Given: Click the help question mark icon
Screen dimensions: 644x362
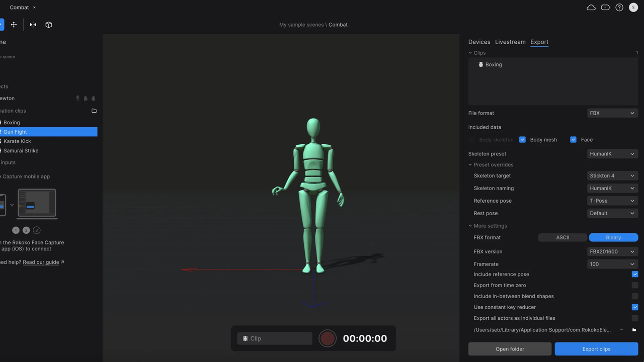Looking at the screenshot, I should click(619, 7).
